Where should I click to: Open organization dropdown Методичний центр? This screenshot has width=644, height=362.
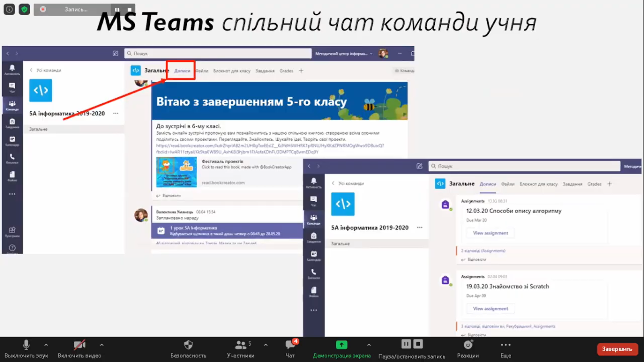pyautogui.click(x=344, y=53)
